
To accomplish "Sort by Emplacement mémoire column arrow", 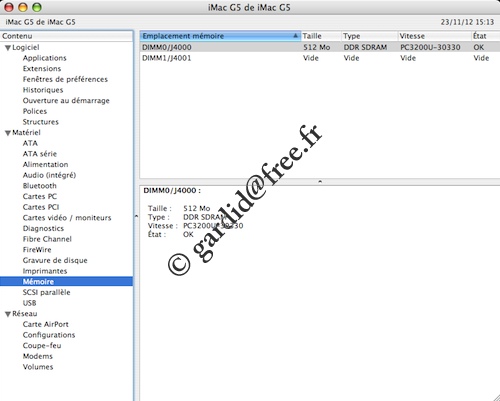I will [295, 36].
